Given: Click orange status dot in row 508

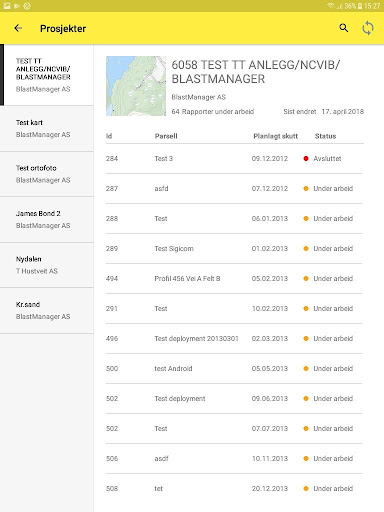Looking at the screenshot, I should click(x=306, y=489).
